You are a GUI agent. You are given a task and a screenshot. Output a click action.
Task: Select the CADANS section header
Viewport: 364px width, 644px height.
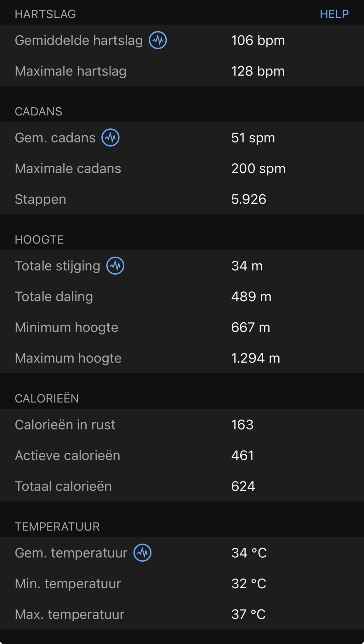click(38, 112)
